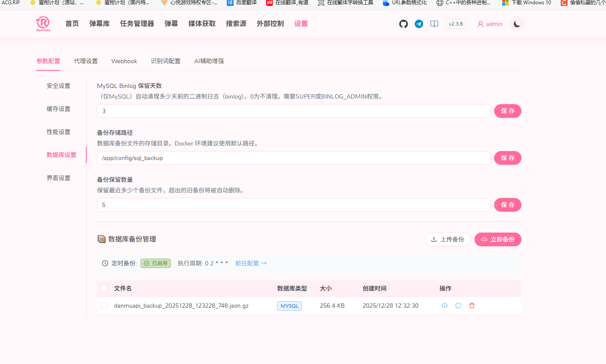This screenshot has width=606, height=364.
Task: Toggle dark mode with the moon icon
Action: (x=516, y=24)
